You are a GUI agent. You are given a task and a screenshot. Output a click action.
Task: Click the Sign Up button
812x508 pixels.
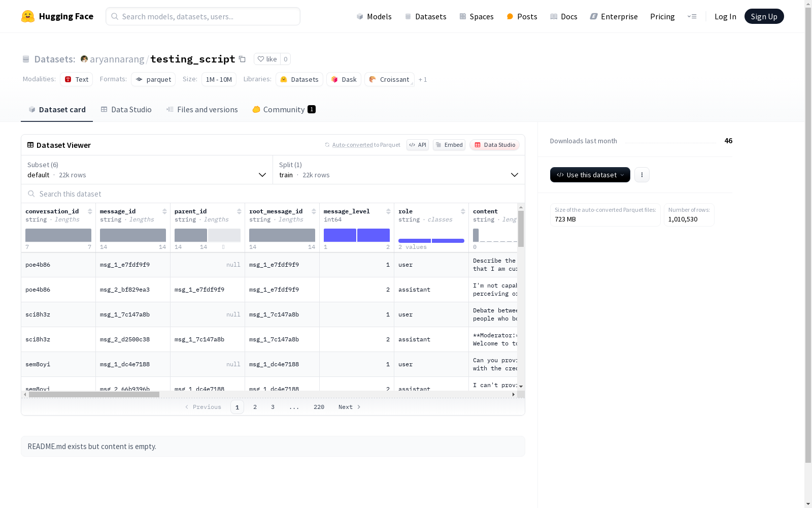(x=764, y=16)
